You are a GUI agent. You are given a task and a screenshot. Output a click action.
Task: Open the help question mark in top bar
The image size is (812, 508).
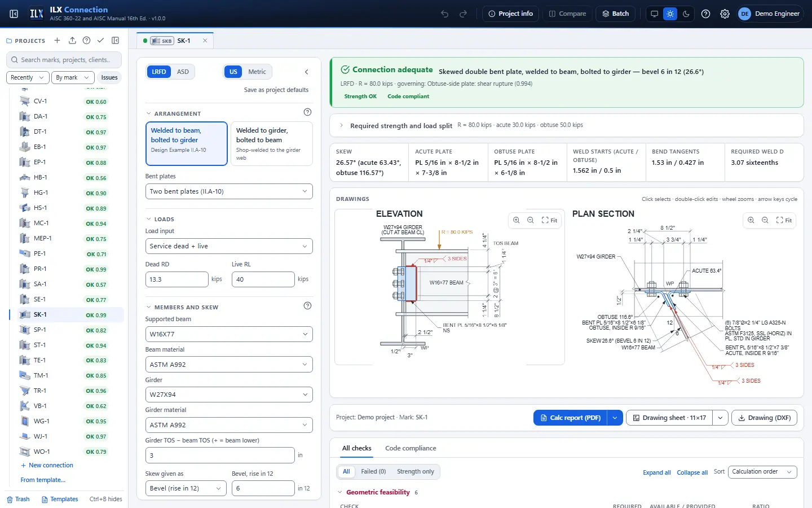[705, 14]
